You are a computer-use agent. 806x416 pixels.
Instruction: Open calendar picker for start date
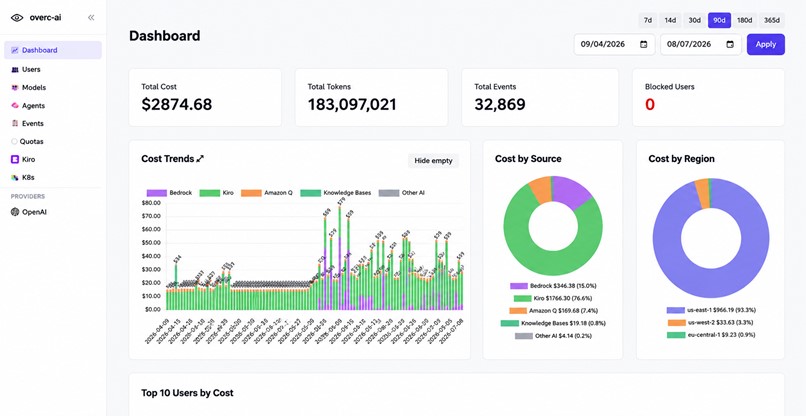coord(644,44)
